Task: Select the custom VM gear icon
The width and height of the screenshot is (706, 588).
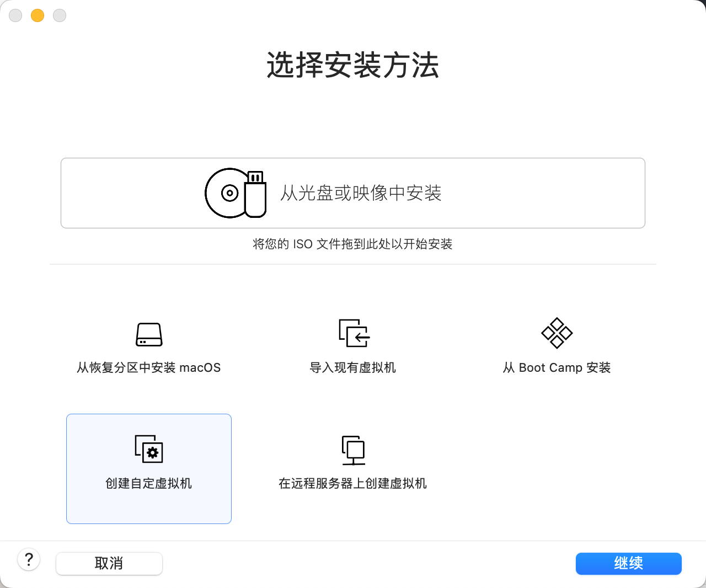Action: point(149,448)
